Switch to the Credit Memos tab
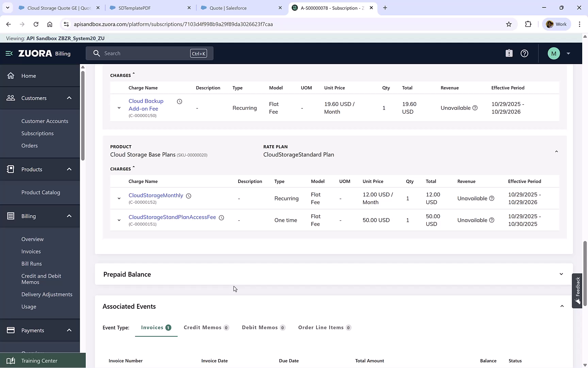Screen dimensions: 588x368 point(203,327)
